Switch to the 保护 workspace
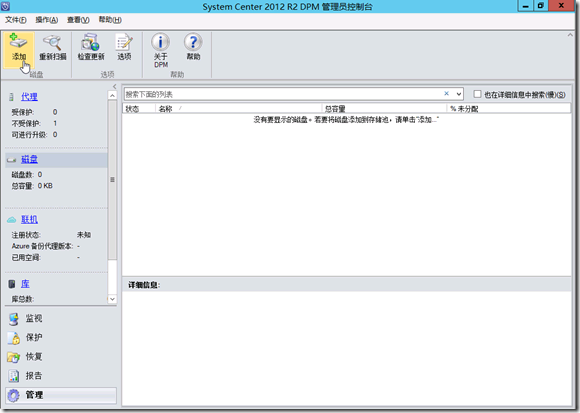 coord(61,338)
